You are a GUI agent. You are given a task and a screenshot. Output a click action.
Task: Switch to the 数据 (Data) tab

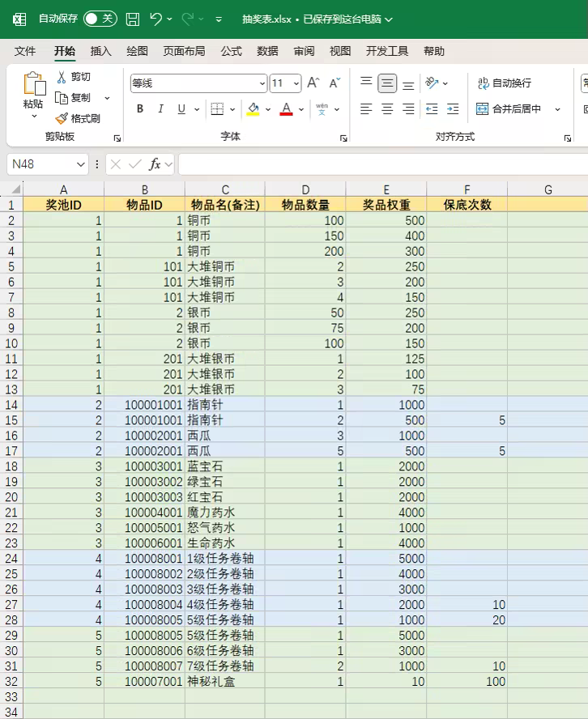coord(267,51)
